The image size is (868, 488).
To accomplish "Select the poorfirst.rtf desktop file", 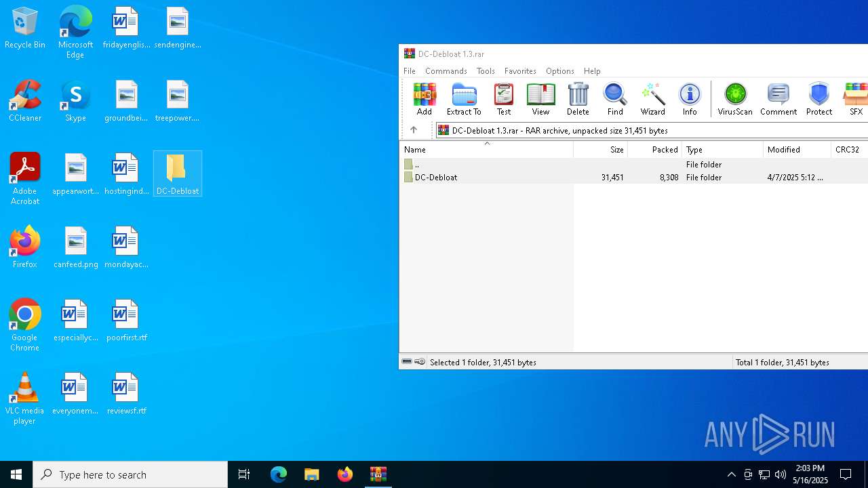I will click(x=127, y=321).
